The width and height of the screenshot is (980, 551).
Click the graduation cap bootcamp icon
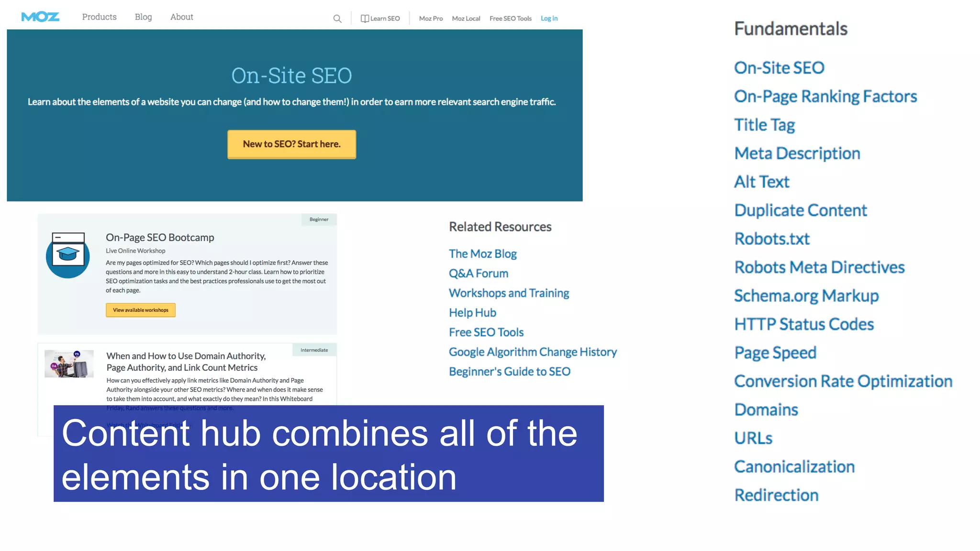click(68, 255)
